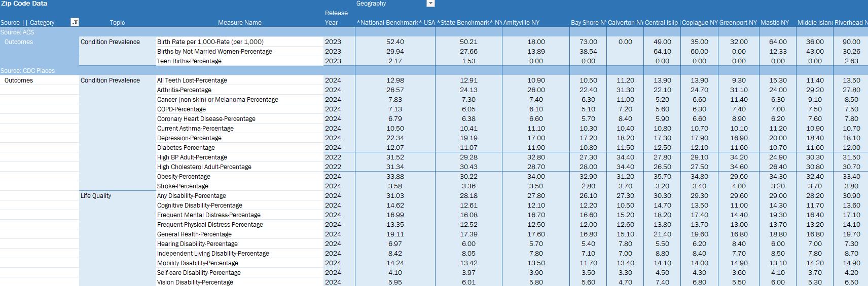
Task: Select the 'Bay Shore-NY' column header
Action: click(588, 23)
